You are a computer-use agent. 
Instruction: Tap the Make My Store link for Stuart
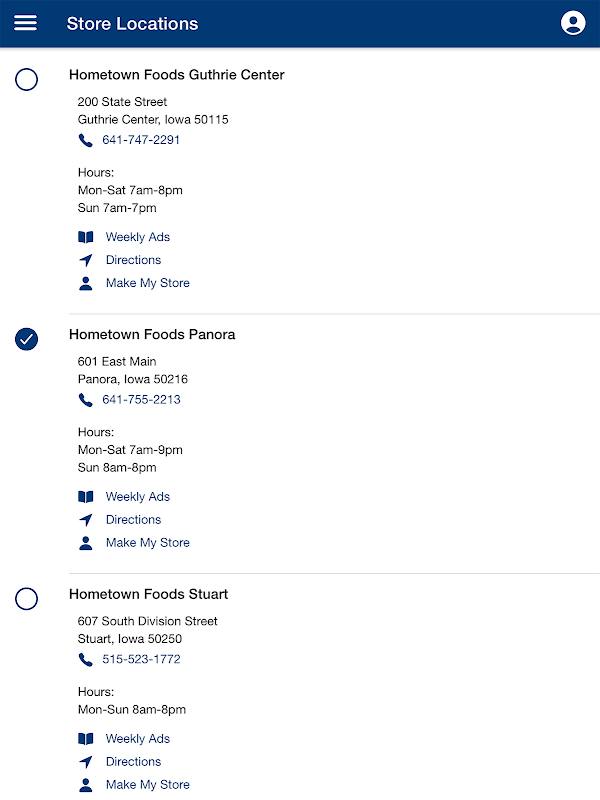147,785
